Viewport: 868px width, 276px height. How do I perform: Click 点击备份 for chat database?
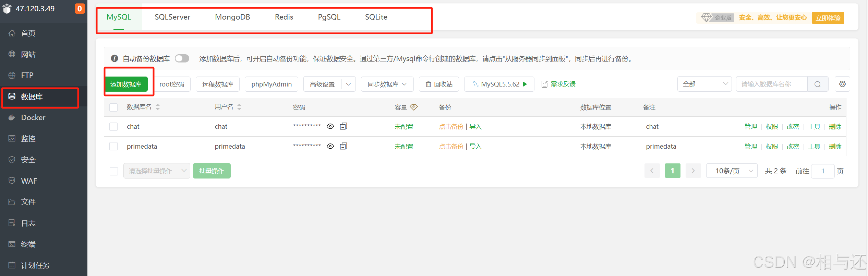[x=451, y=127]
